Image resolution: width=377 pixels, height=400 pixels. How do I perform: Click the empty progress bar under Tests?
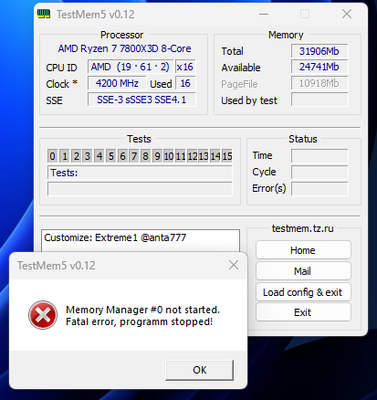[x=140, y=189]
